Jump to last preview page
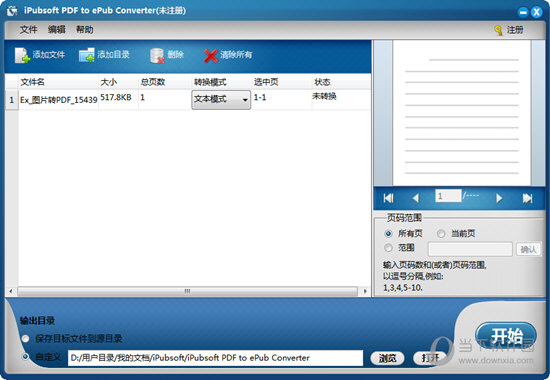Viewport: 550px width, 380px height. 527,198
